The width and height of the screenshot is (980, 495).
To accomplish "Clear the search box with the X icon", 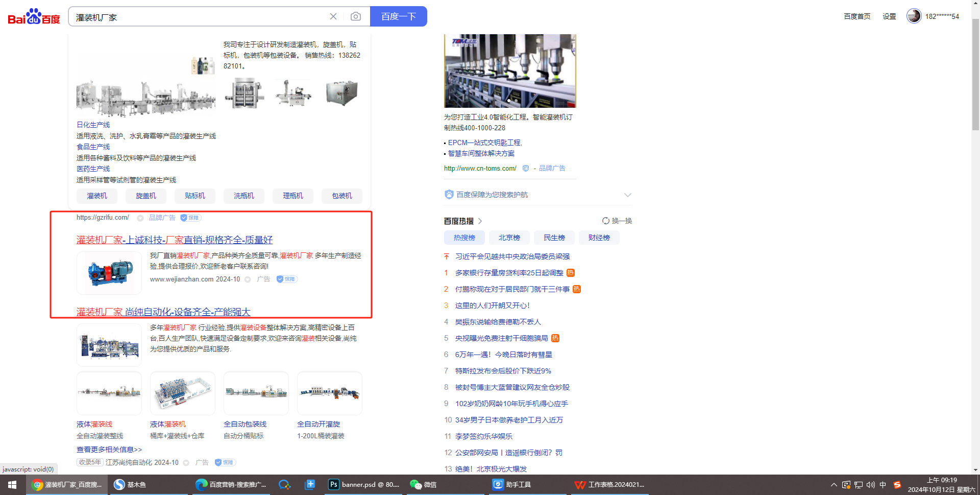I will (x=333, y=16).
